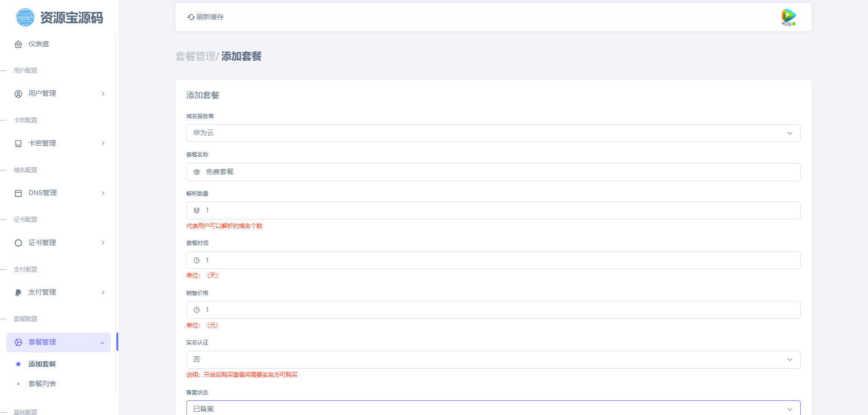The height and width of the screenshot is (415, 868).
Task: Collapse the 套餐管理 submenu chevron
Action: [x=102, y=343]
